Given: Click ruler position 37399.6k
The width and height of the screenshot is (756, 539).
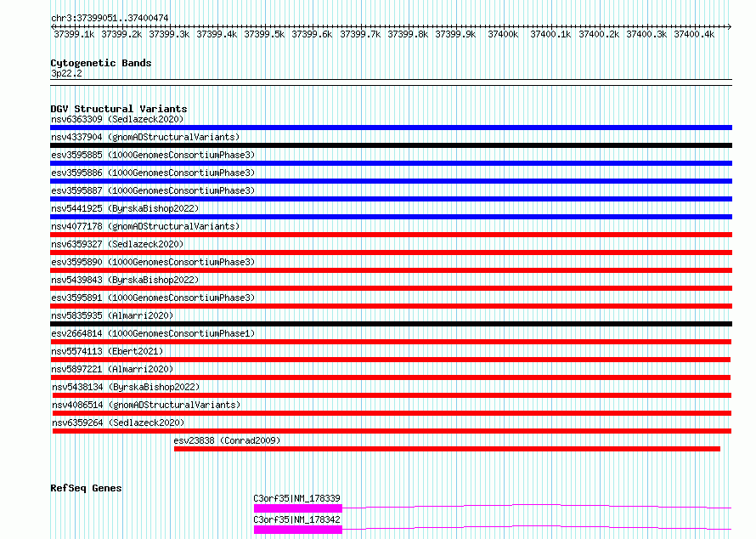Looking at the screenshot, I should click(x=312, y=34).
